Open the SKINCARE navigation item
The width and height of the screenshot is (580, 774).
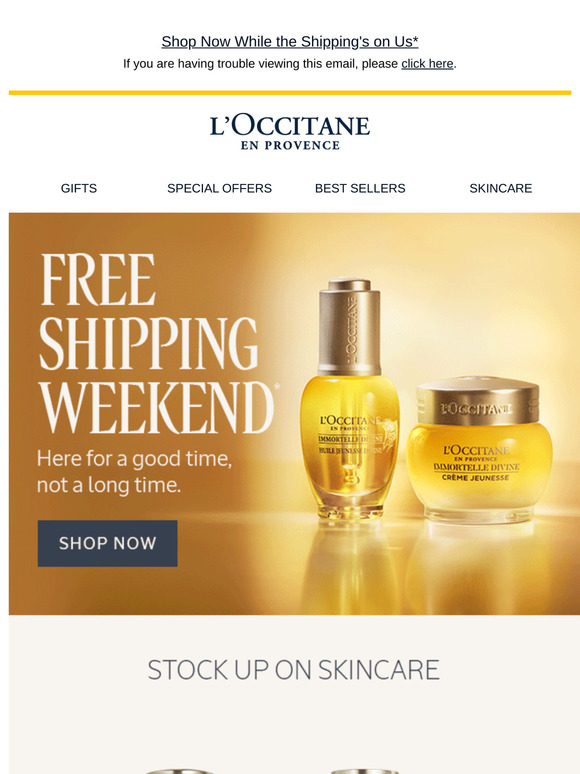[501, 188]
